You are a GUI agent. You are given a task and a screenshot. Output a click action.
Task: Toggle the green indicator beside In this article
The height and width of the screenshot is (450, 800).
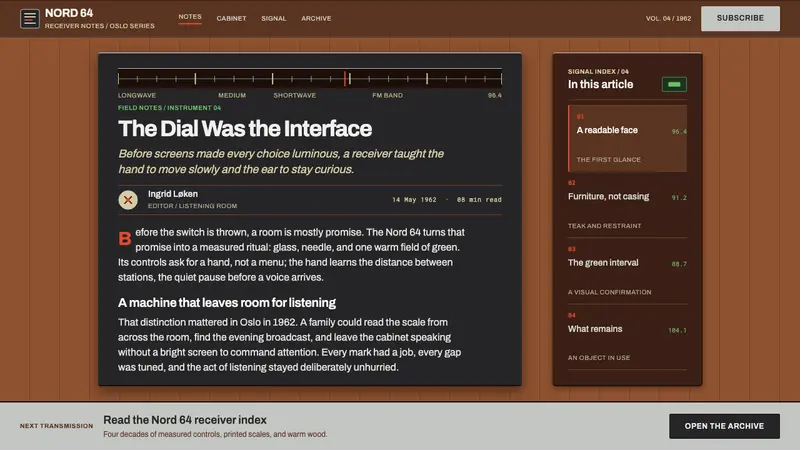click(674, 84)
